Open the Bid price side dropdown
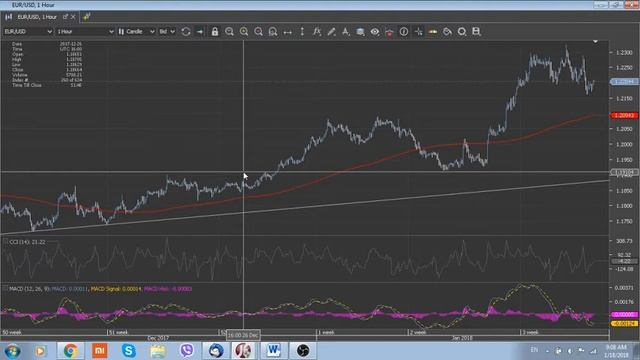This screenshot has width=640, height=360. 167,31
